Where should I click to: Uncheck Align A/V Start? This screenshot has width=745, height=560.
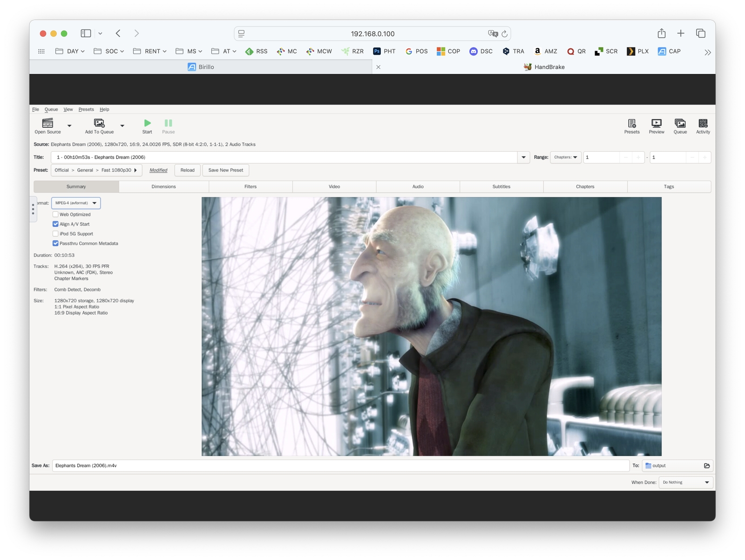click(55, 224)
